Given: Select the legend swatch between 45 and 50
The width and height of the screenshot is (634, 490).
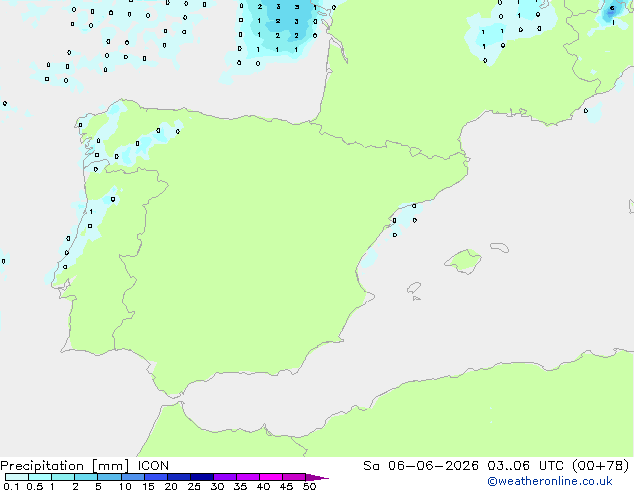Looking at the screenshot, I should coord(294,477).
